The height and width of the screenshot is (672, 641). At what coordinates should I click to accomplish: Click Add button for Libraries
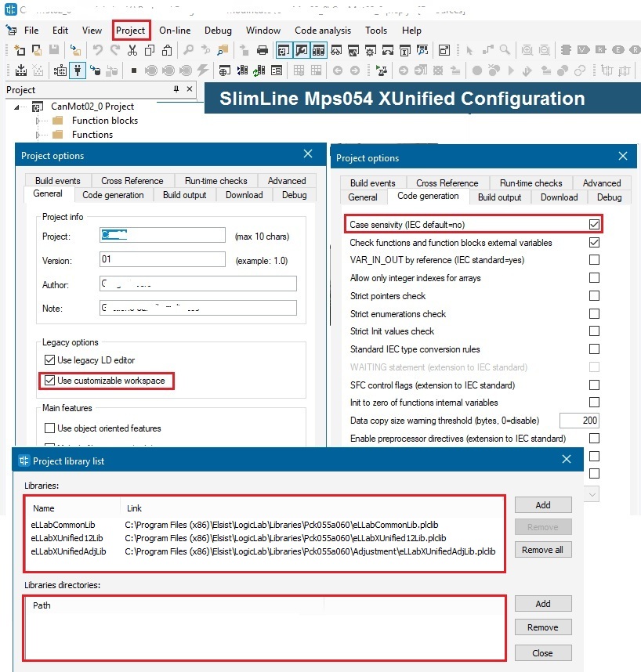543,505
